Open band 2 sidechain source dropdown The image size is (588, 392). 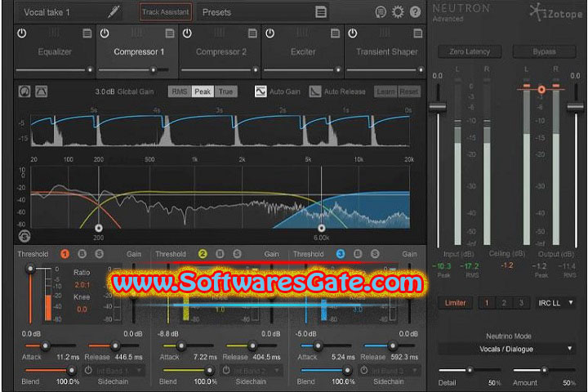pos(257,371)
